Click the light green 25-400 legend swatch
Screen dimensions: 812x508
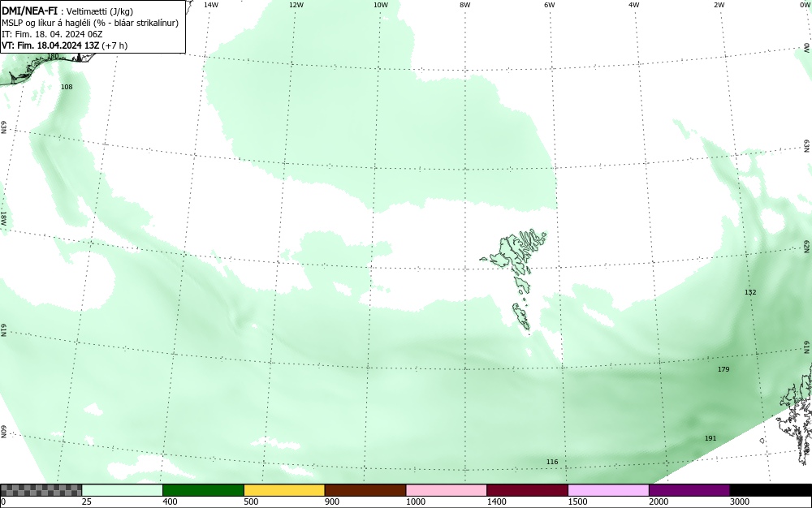(123, 490)
